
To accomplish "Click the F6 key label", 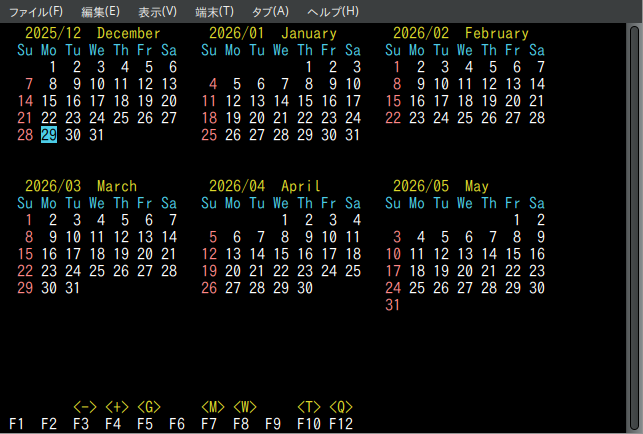I will coord(177,424).
